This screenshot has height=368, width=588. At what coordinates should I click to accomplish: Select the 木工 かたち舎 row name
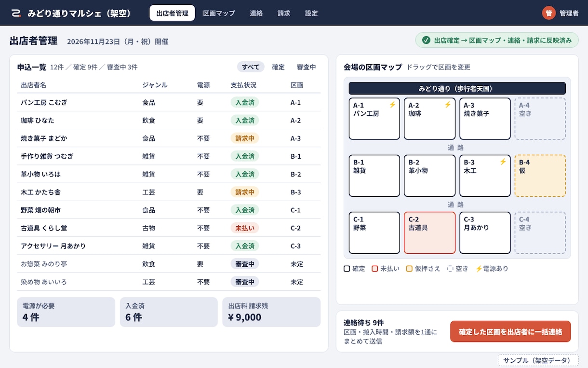pos(41,192)
